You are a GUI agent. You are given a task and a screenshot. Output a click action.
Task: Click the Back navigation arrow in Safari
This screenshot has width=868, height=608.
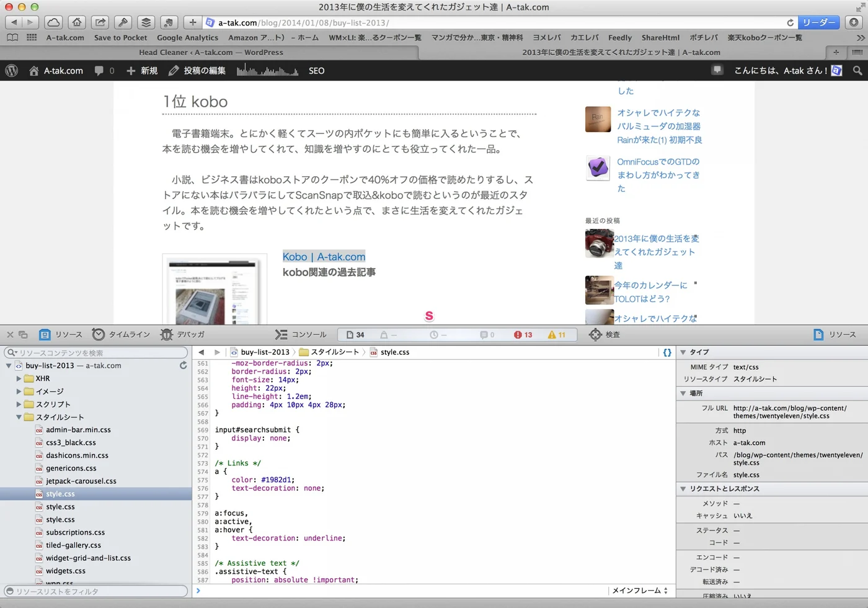14,22
